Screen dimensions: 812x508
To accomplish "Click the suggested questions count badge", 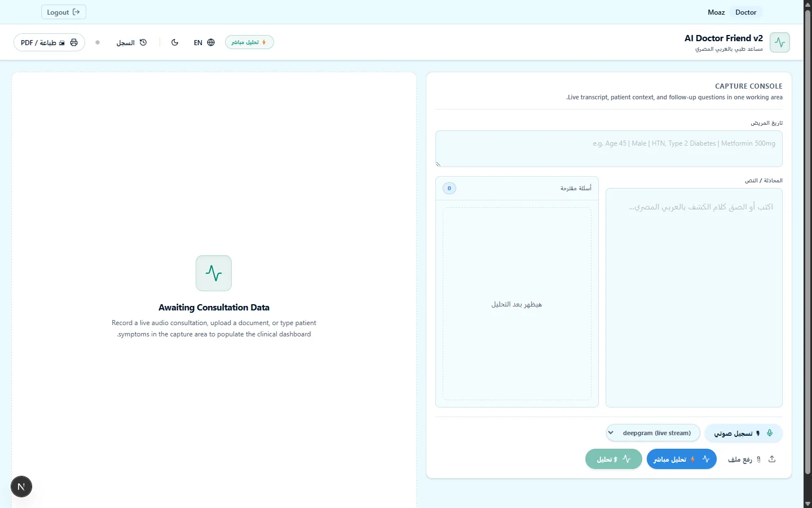I will coord(449,189).
